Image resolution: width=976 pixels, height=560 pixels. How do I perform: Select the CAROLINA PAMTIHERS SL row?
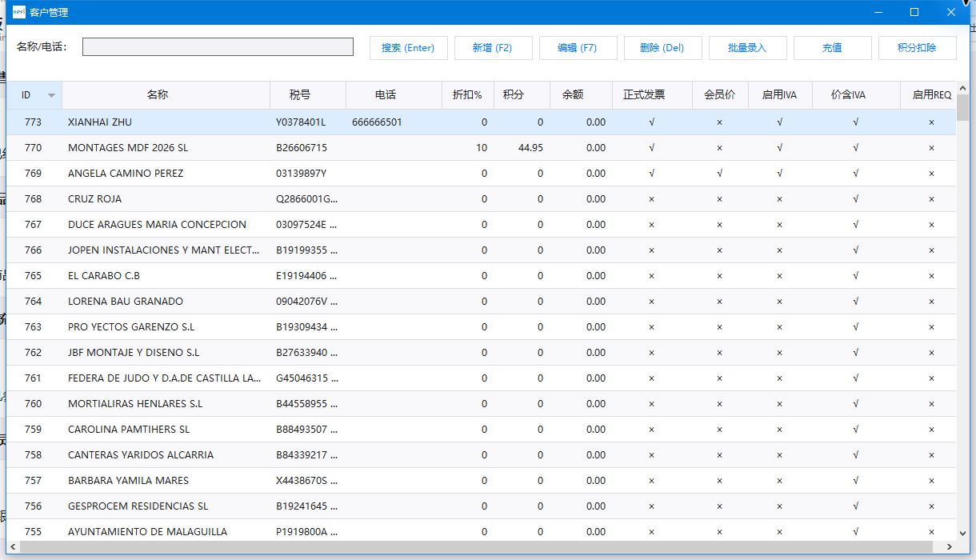[481, 430]
